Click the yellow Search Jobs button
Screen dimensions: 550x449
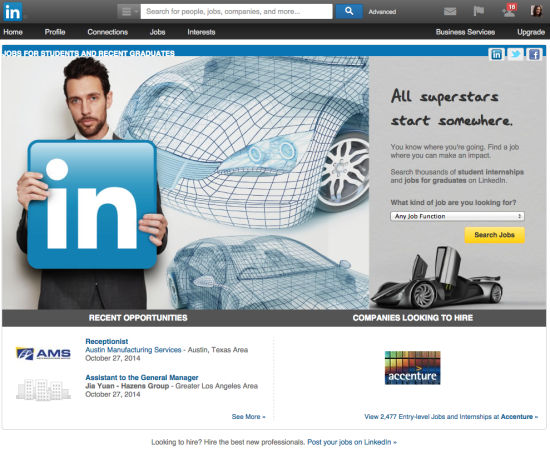[495, 235]
